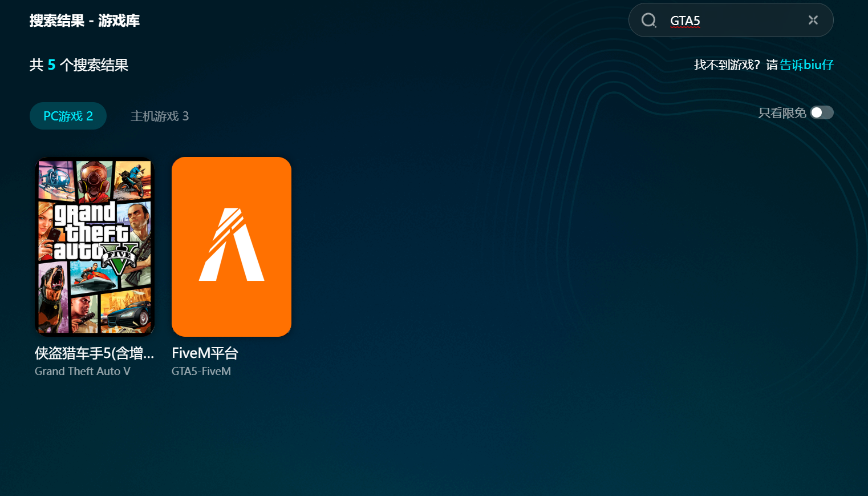
Task: Select the PC游戏 2 tab
Action: (68, 116)
